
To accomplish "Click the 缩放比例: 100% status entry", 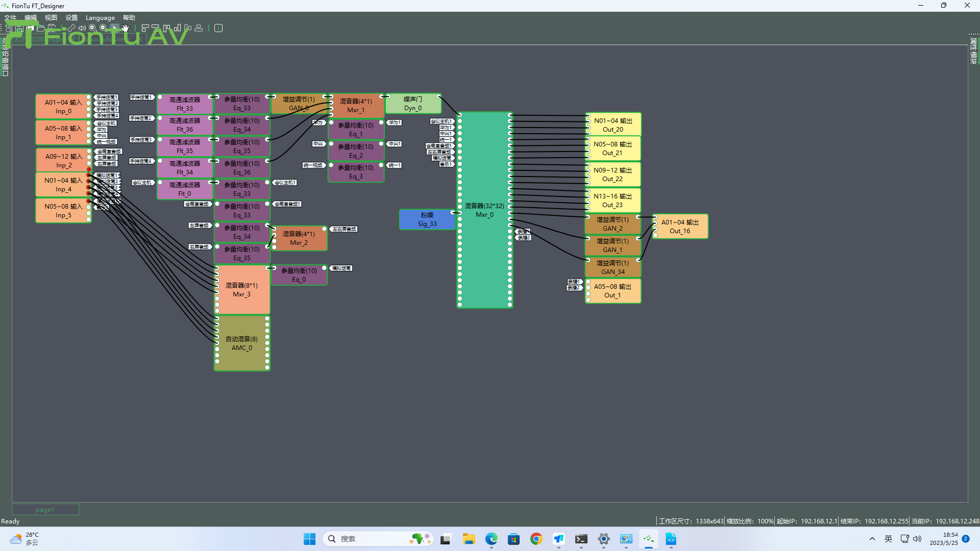I will point(750,521).
